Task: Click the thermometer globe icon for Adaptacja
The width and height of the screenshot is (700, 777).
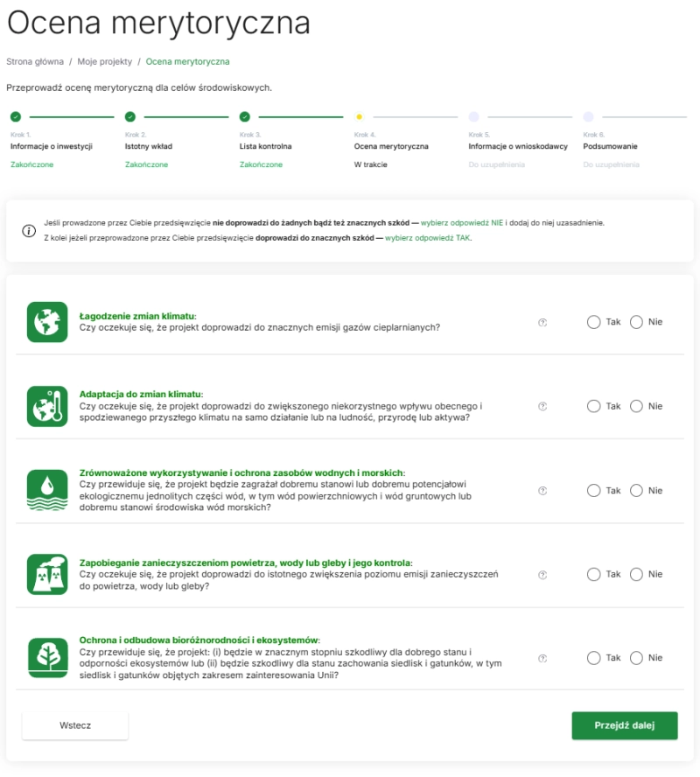Action: click(x=47, y=406)
